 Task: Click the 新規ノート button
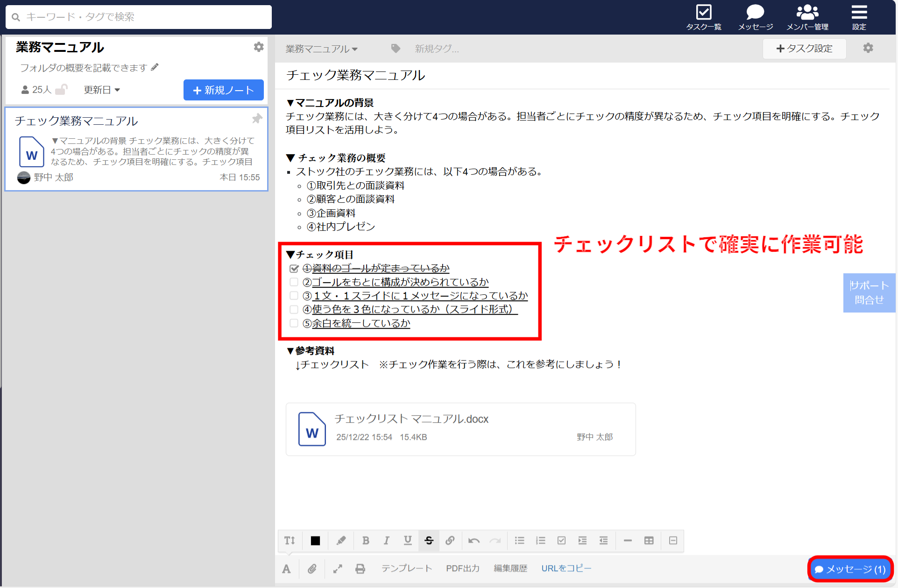[223, 90]
